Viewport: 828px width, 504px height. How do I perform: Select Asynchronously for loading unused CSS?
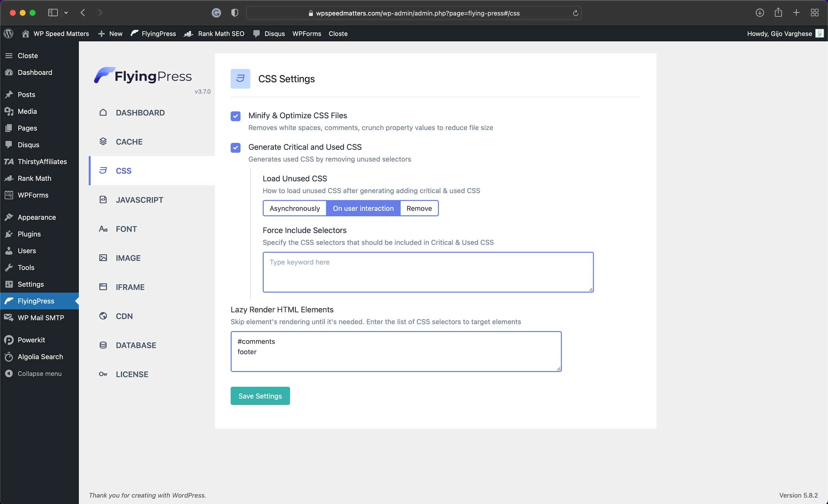295,208
